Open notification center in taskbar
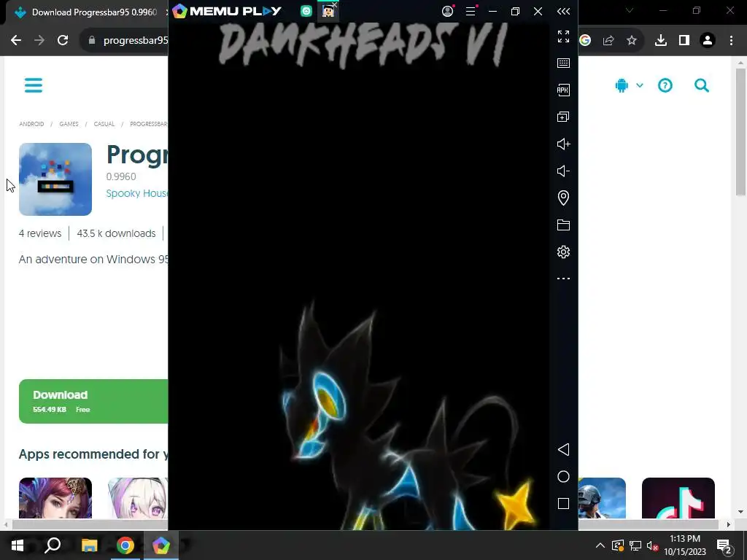Screen dimensions: 747x560 point(724,546)
